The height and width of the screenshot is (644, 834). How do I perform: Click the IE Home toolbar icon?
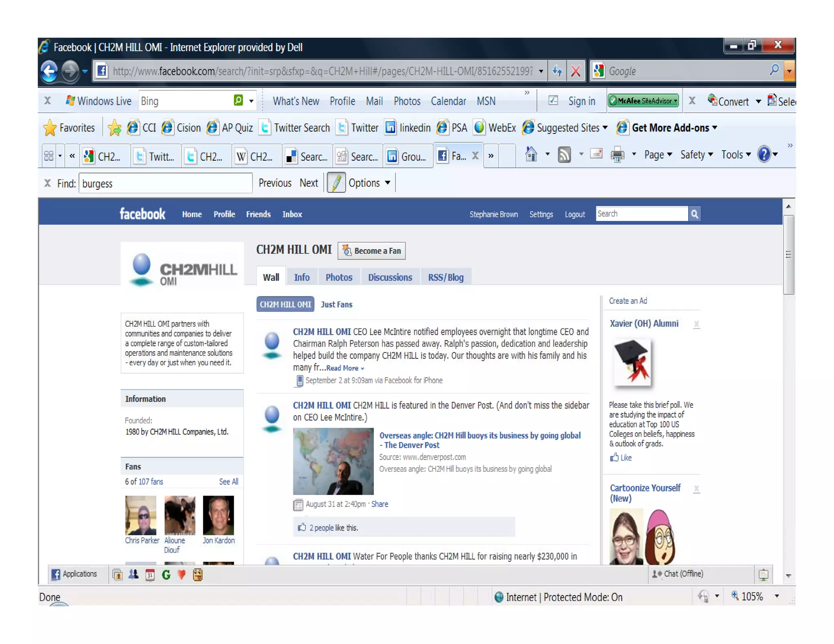(531, 155)
